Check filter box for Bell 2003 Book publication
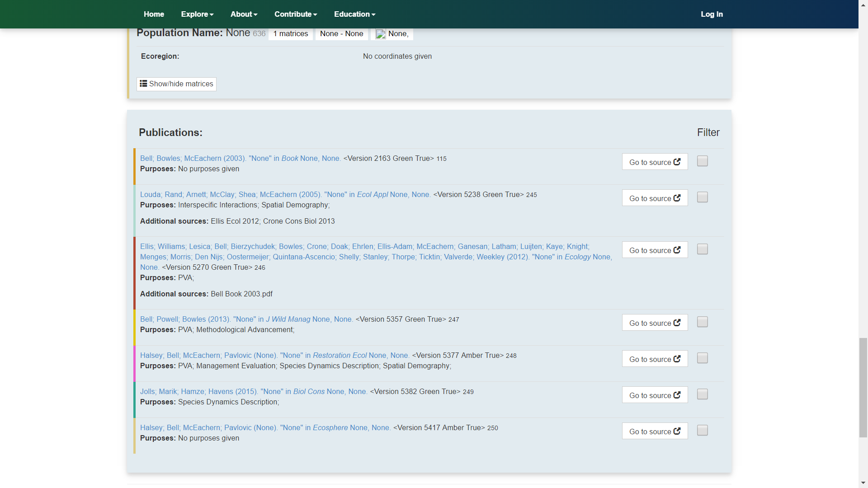Screen dimensions: 868x488 tap(702, 161)
